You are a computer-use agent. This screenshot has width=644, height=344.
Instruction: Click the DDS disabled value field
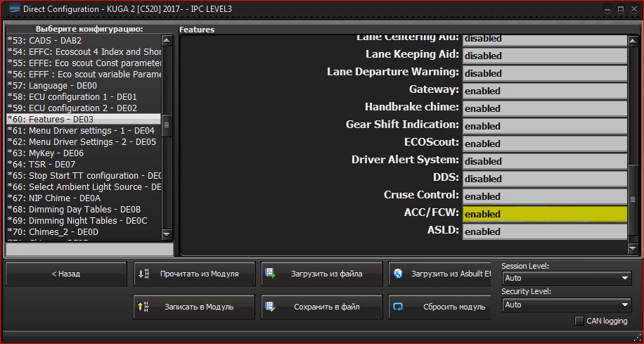544,179
